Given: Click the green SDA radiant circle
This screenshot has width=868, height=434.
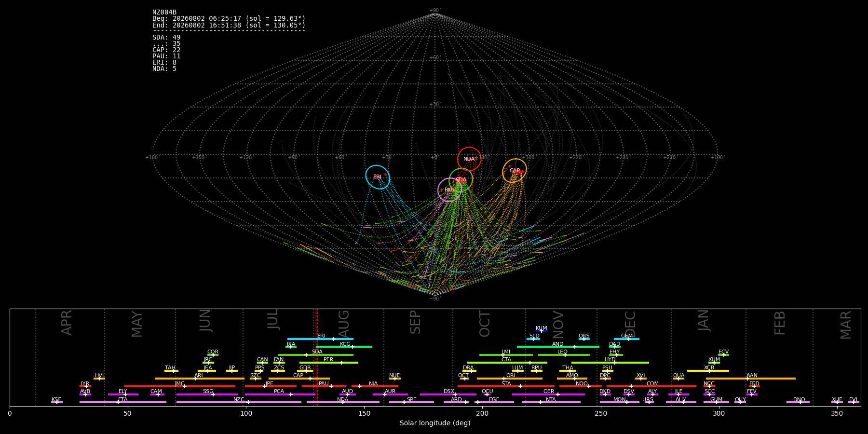Looking at the screenshot, I should [461, 180].
